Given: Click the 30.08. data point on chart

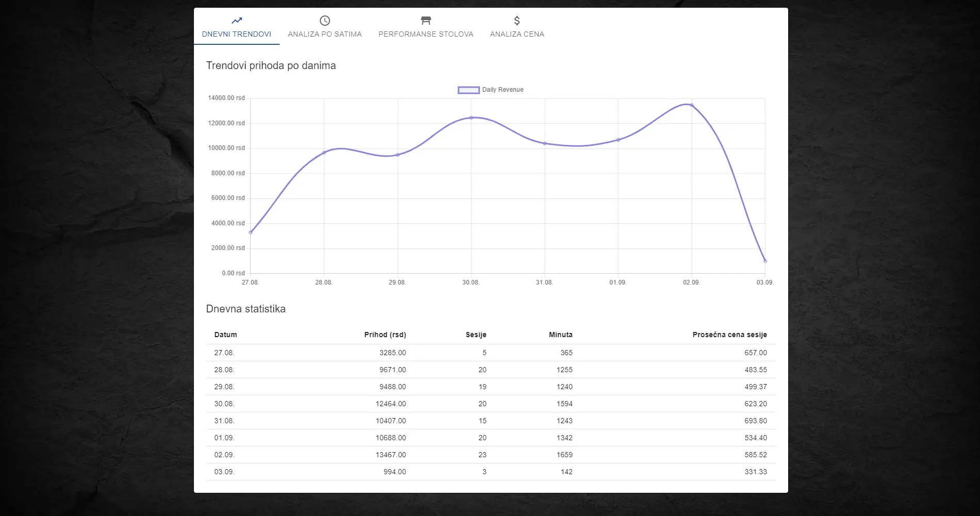Looking at the screenshot, I should point(471,118).
